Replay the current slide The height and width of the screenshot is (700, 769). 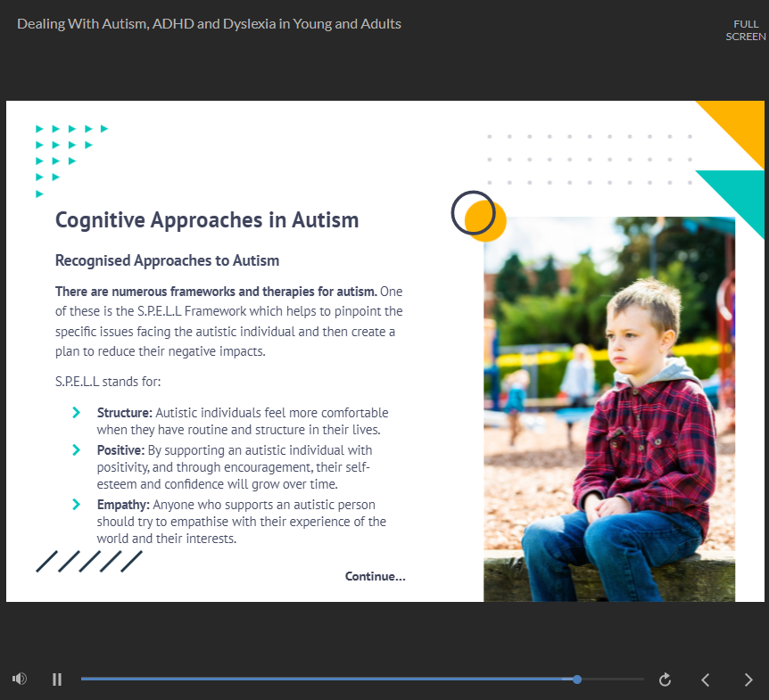click(665, 679)
